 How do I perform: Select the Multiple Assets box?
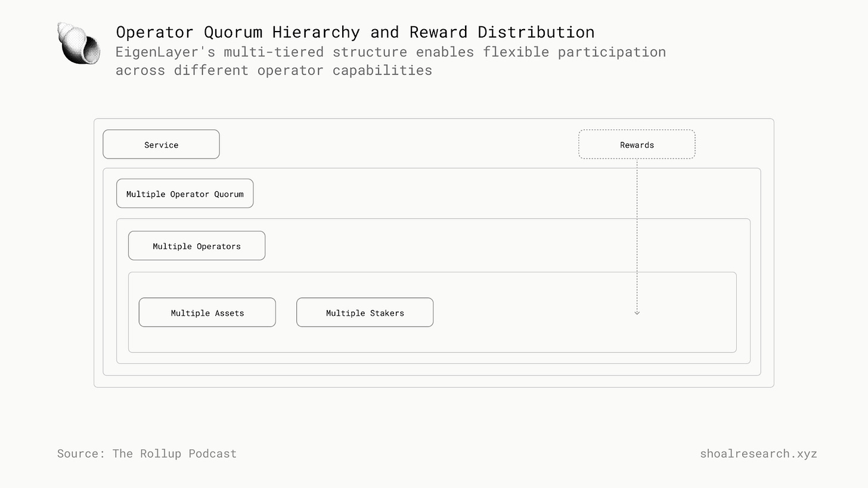click(207, 312)
